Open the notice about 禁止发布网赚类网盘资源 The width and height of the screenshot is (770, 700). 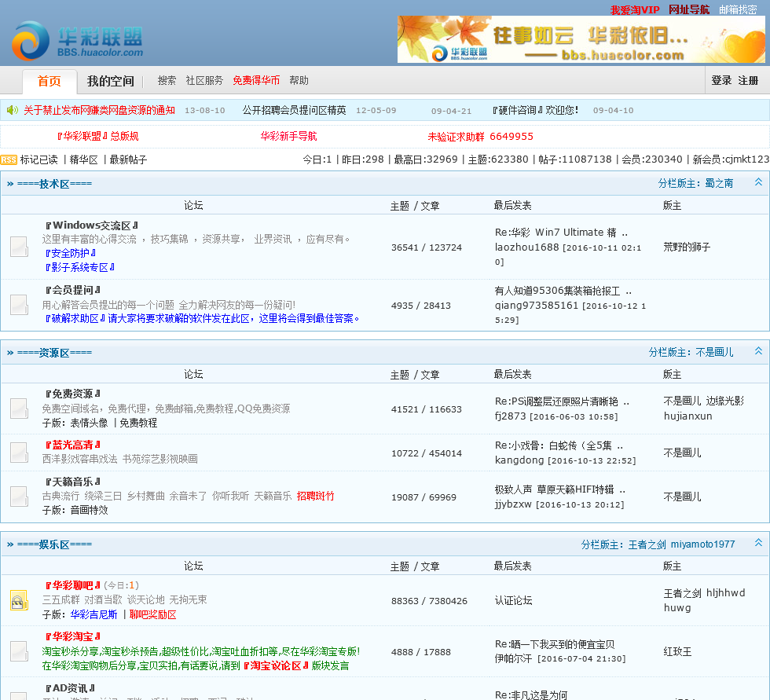[99, 110]
